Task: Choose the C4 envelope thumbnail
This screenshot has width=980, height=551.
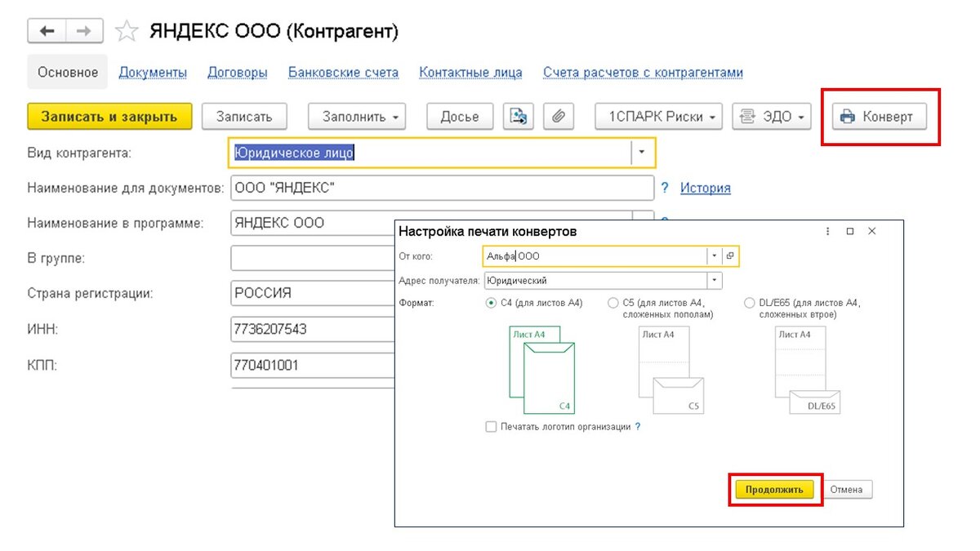Action: point(542,370)
